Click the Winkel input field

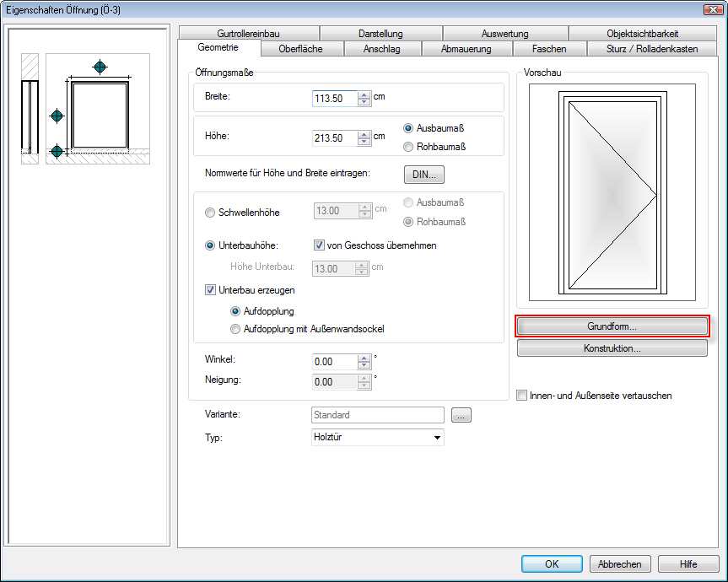click(x=334, y=362)
